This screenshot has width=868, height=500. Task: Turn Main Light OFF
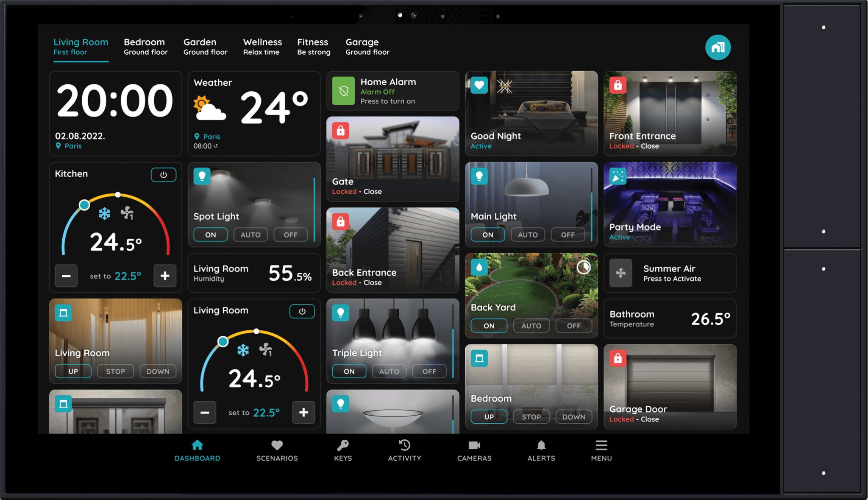coord(568,235)
